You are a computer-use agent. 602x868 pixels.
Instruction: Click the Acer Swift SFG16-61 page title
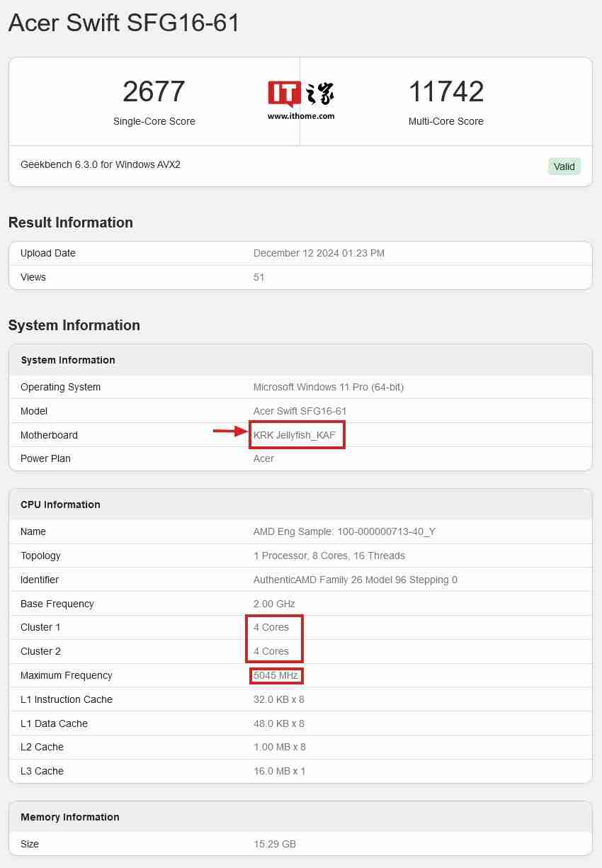click(x=124, y=23)
